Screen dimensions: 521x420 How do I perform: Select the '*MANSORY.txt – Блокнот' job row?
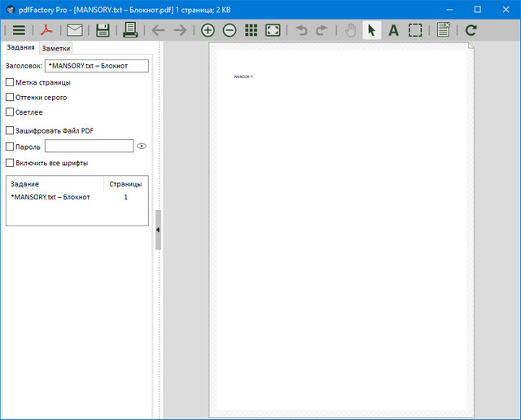(50, 197)
